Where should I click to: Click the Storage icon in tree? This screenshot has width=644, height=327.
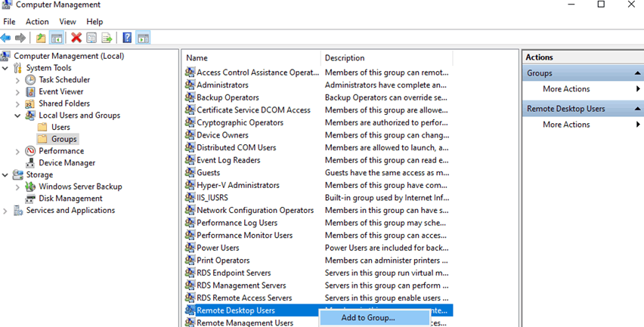pyautogui.click(x=17, y=174)
